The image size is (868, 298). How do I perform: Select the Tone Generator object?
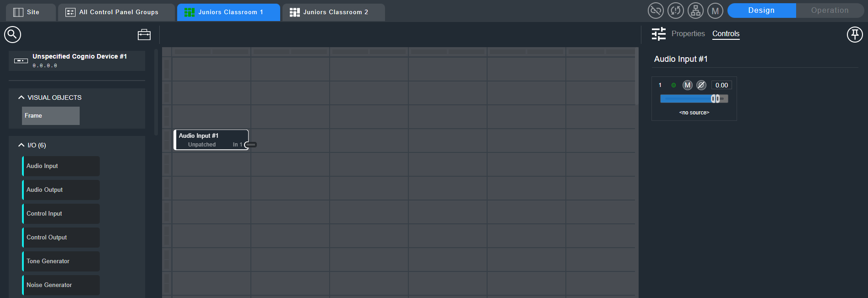coord(61,261)
